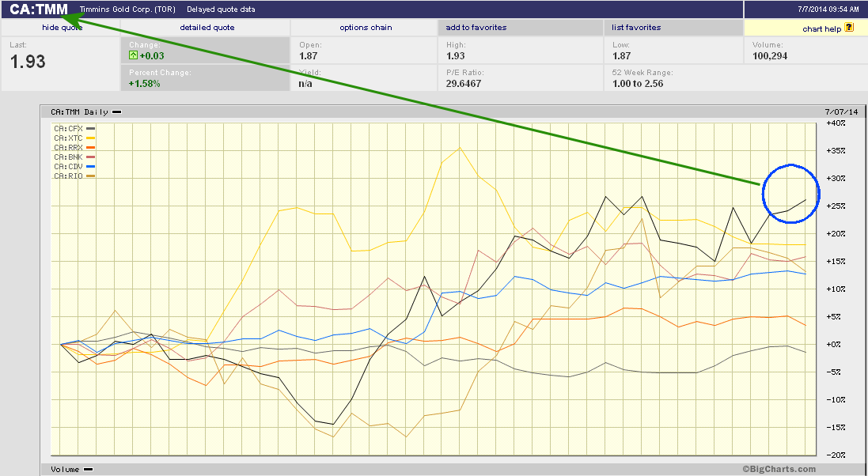The width and height of the screenshot is (868, 476).
Task: Open the chart help link
Action: pos(821,28)
